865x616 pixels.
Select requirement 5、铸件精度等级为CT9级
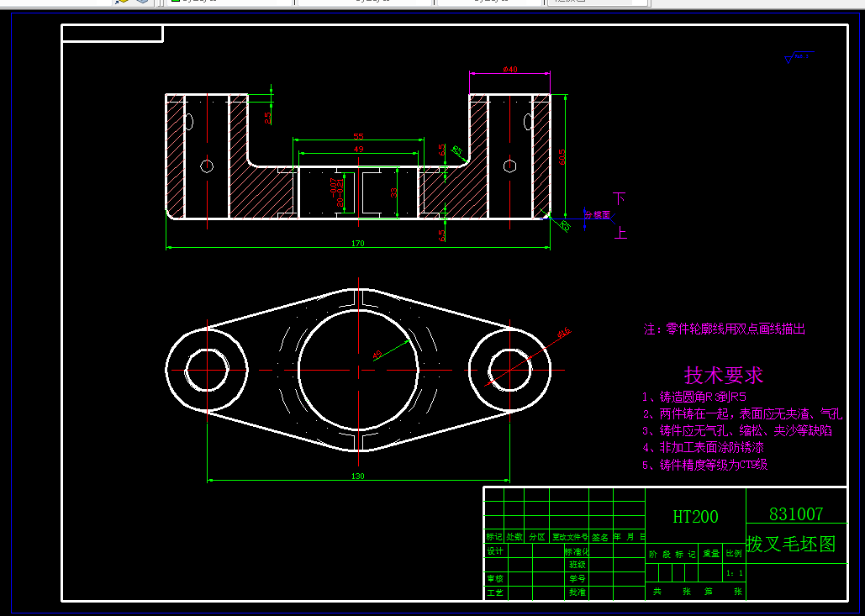pos(704,465)
